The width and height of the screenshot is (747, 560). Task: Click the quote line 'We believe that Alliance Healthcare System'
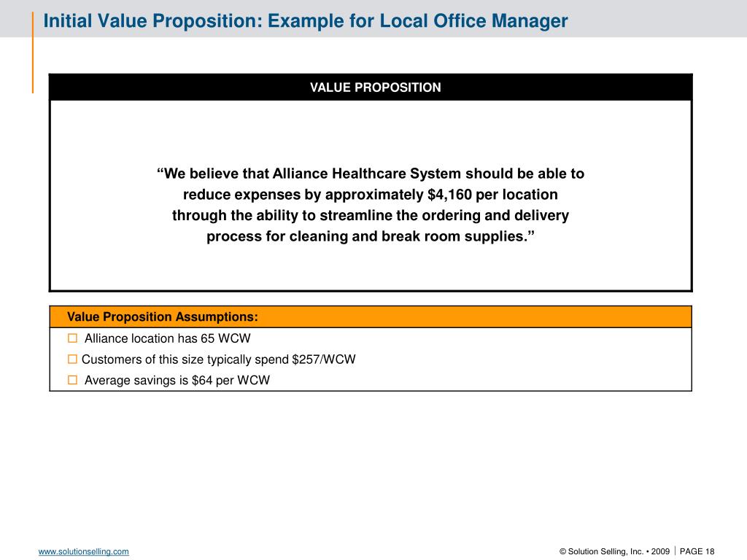click(371, 174)
